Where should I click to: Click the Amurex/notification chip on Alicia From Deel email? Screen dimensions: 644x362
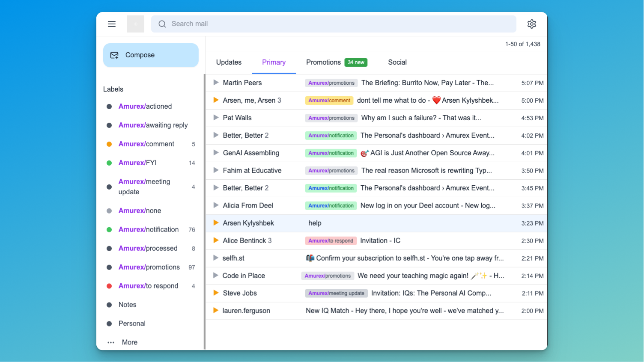coord(331,205)
